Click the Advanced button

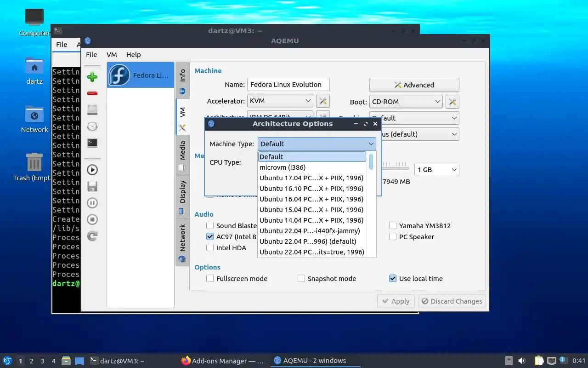click(x=414, y=85)
